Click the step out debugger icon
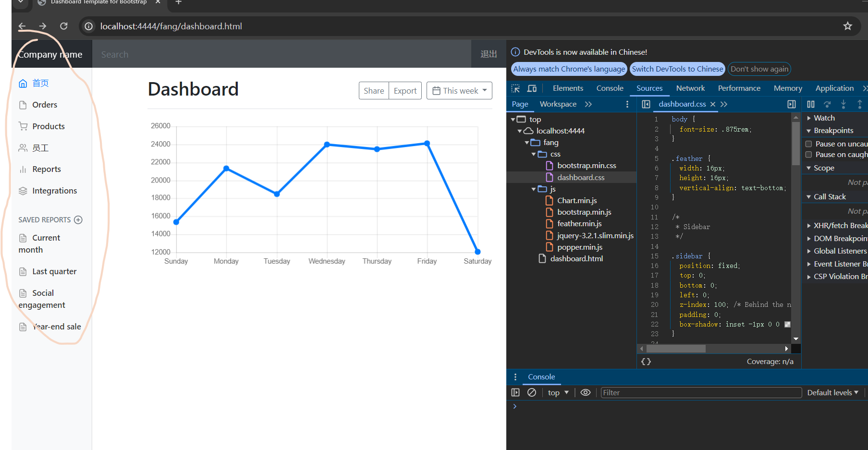This screenshot has height=450, width=868. pos(860,104)
